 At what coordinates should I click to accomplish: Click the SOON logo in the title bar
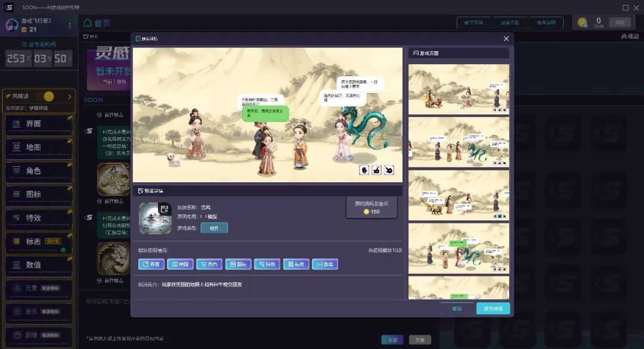point(9,7)
